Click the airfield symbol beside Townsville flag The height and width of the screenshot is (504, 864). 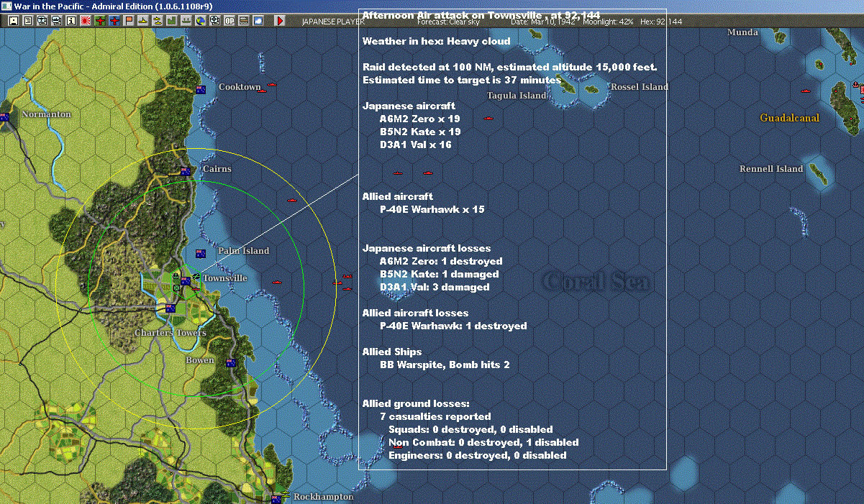coord(196,277)
